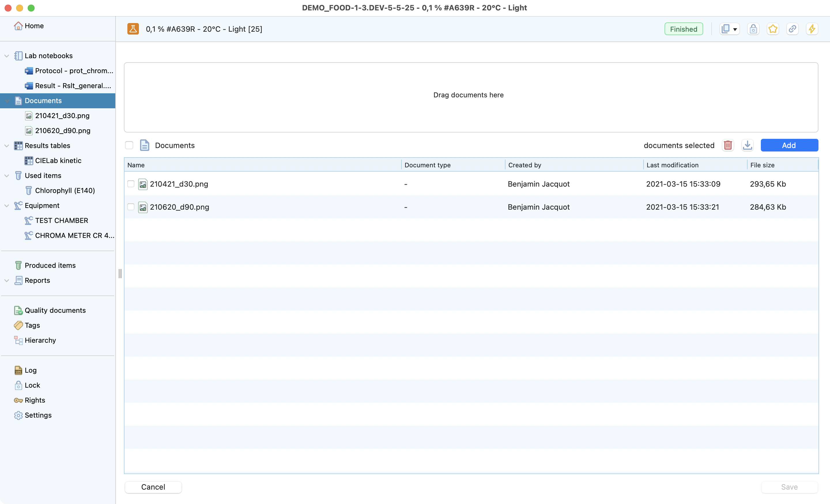
Task: Toggle the select-all Documents checkbox
Action: 129,145
